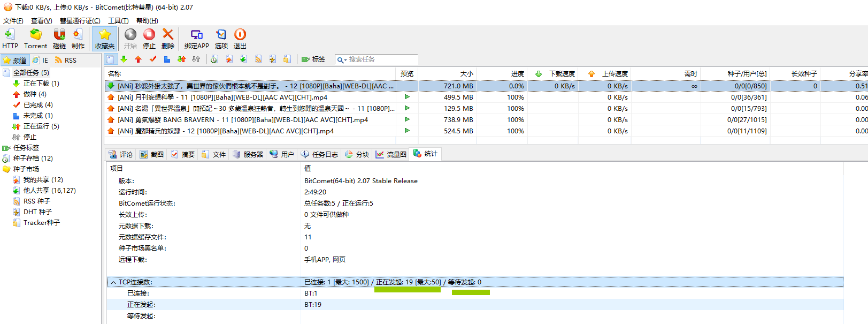Switch to the 评论 detail tab
The height and width of the screenshot is (324, 868).
click(120, 154)
